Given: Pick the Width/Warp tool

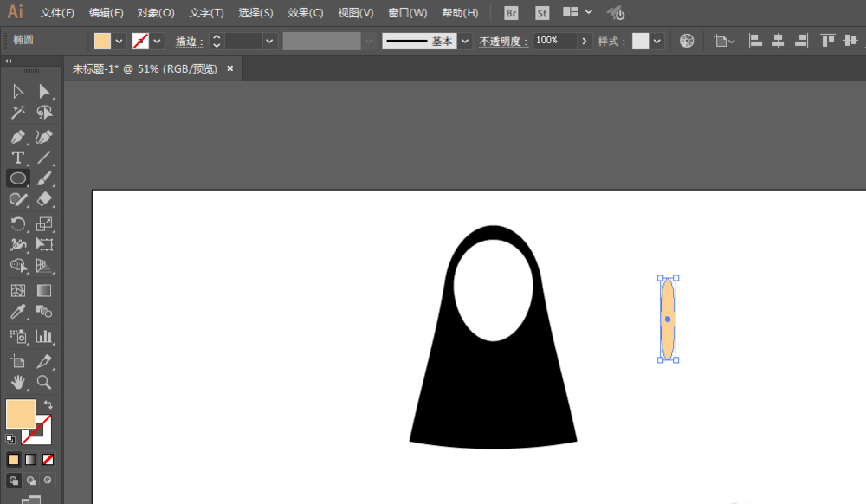Looking at the screenshot, I should (x=17, y=244).
